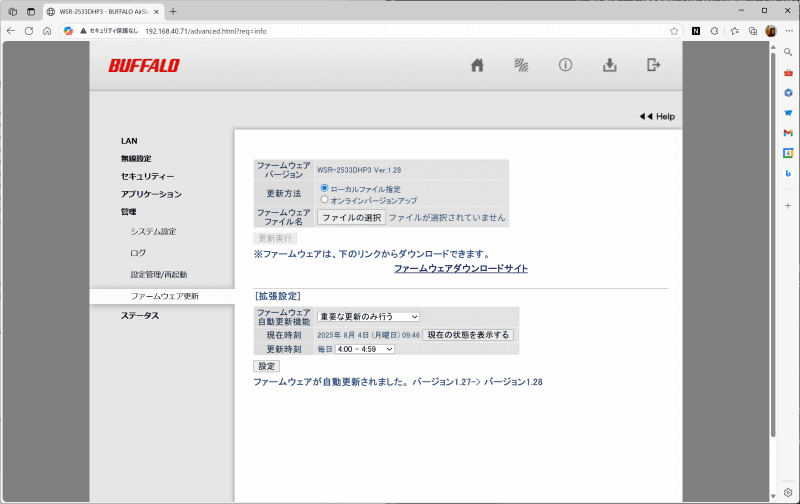Viewport: 800px width, 504px height.
Task: Click the BUFFALO logo
Action: (144, 66)
